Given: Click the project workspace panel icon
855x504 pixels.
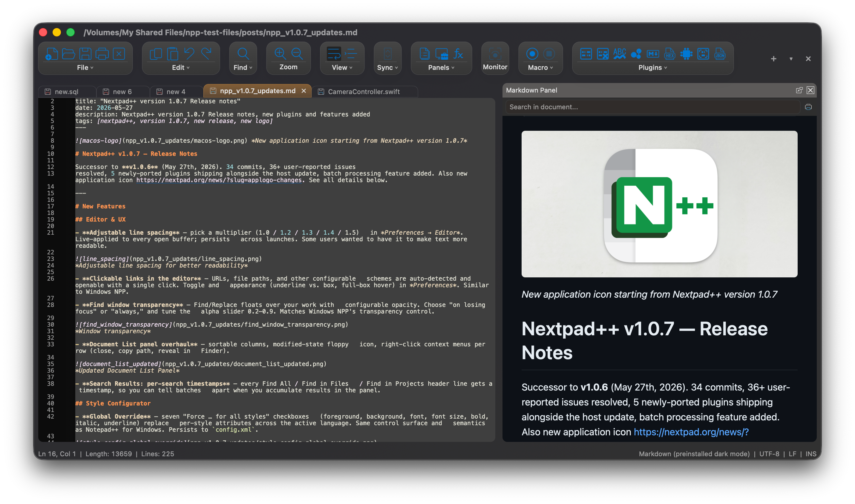Looking at the screenshot, I should point(442,54).
